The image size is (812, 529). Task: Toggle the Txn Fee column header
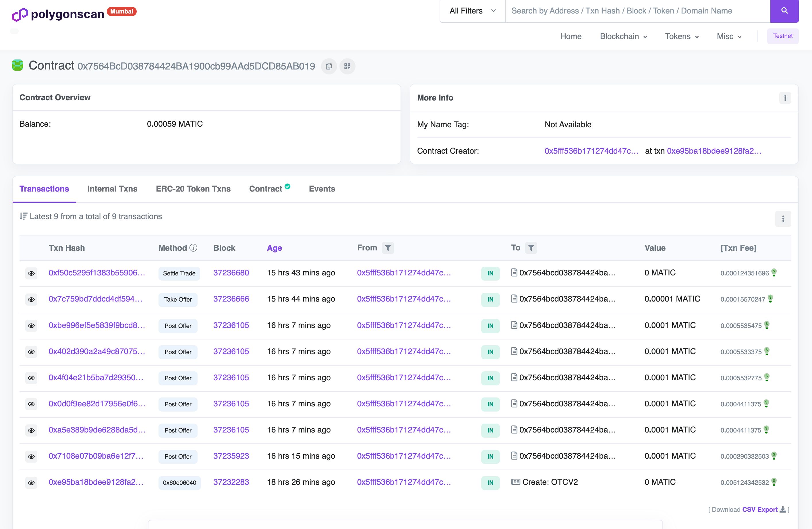738,248
